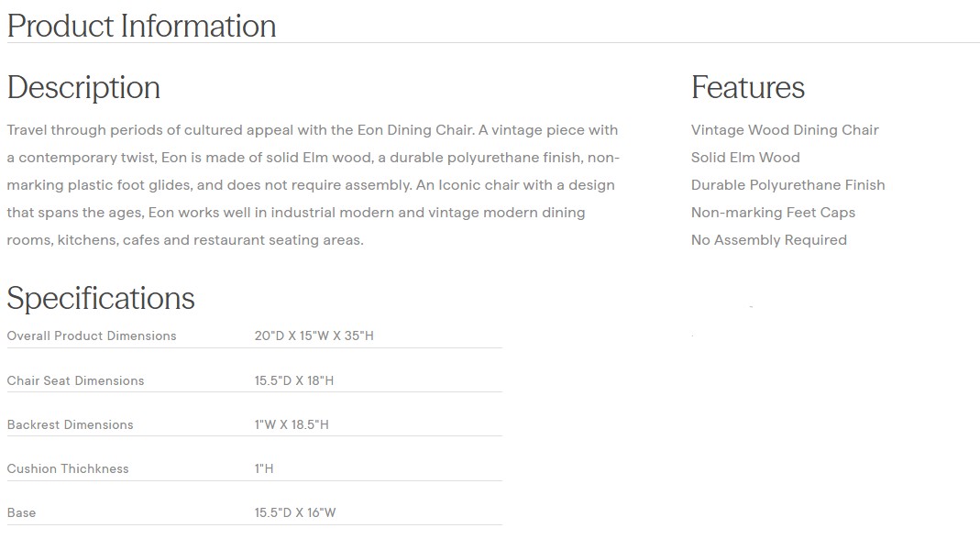The height and width of the screenshot is (539, 980).
Task: Select the 1"W X 18.5"H value
Action: [291, 424]
